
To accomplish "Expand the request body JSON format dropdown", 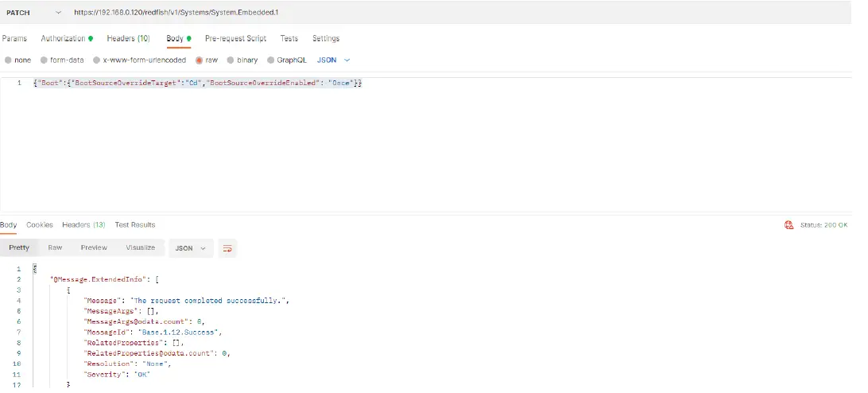I will coord(333,60).
